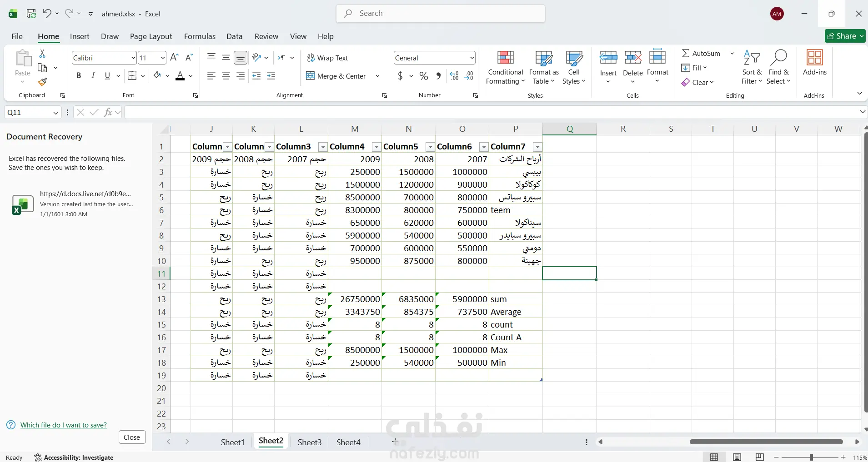Click the horizontal scrollbar thumb
This screenshot has height=462, width=868.
tap(766, 442)
